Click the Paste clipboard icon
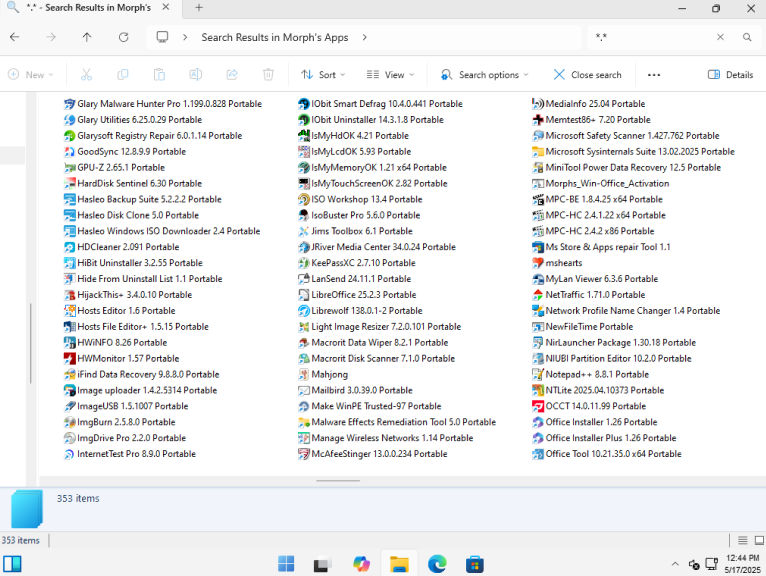 point(159,75)
